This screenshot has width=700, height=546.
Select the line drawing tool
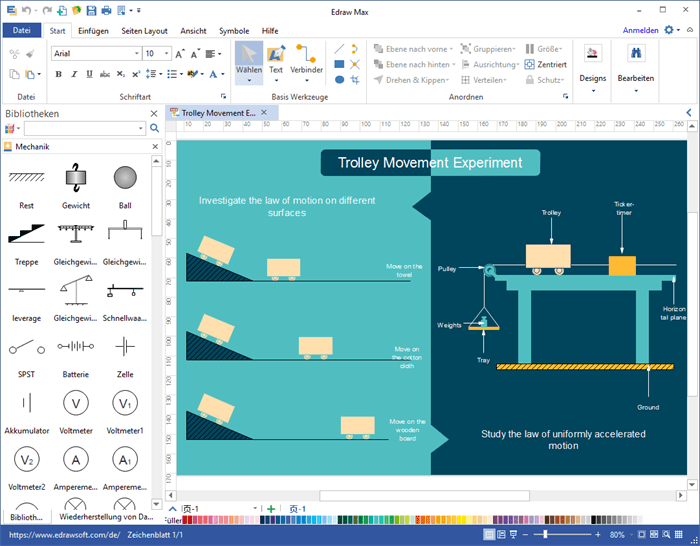click(x=339, y=49)
